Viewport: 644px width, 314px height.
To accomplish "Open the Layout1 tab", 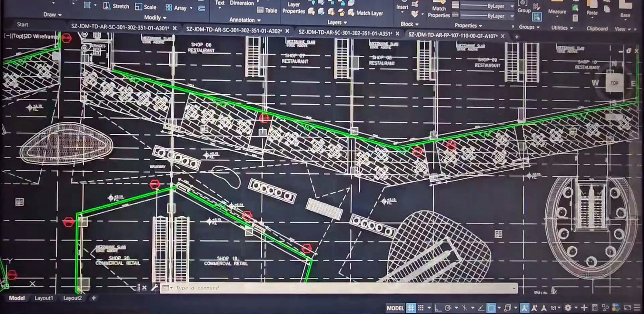I will click(x=44, y=298).
